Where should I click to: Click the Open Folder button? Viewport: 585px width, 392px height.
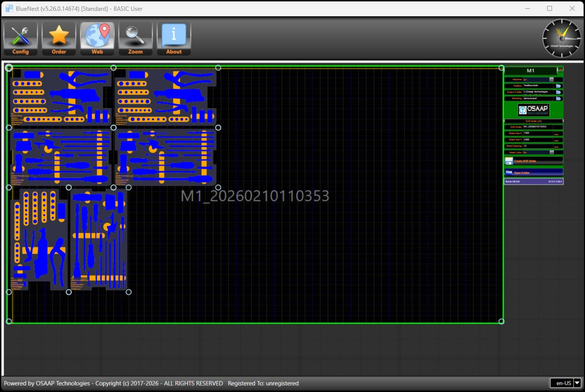pyautogui.click(x=533, y=172)
